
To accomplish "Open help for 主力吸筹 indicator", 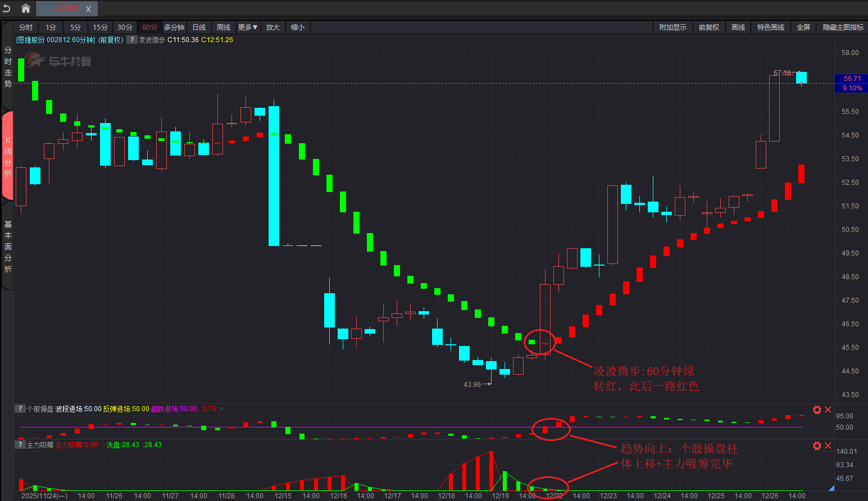I will click(20, 445).
